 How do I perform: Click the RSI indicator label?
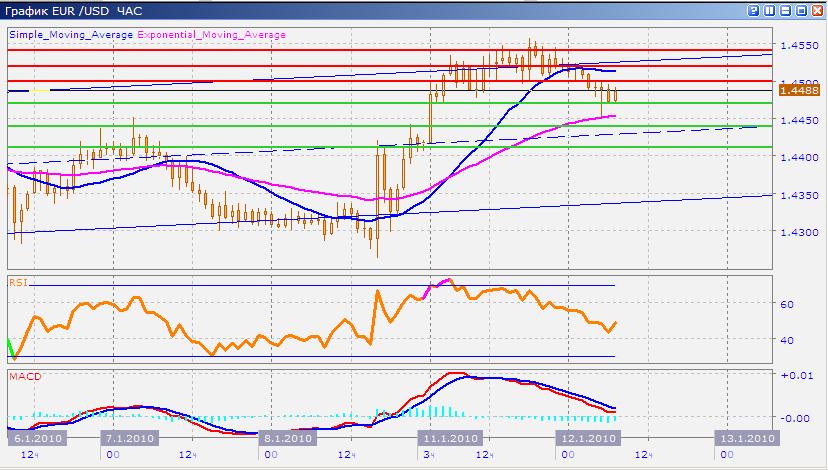(x=17, y=283)
